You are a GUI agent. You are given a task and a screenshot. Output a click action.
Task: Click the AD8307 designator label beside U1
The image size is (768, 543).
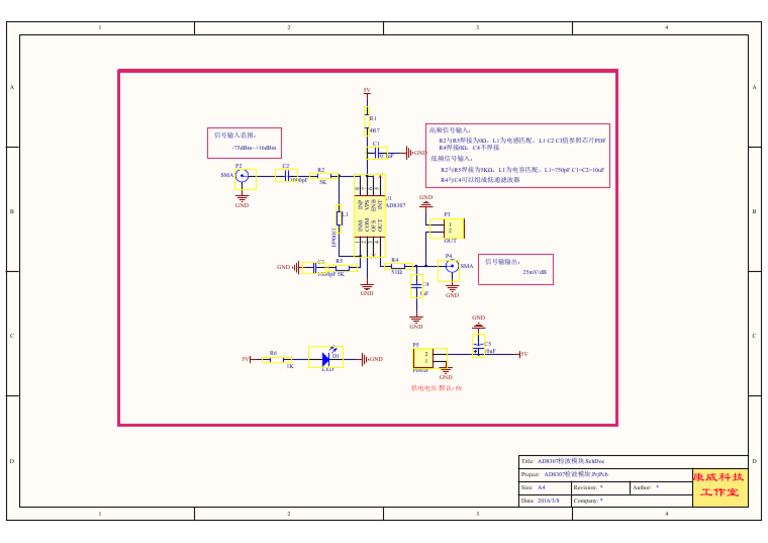pos(396,205)
